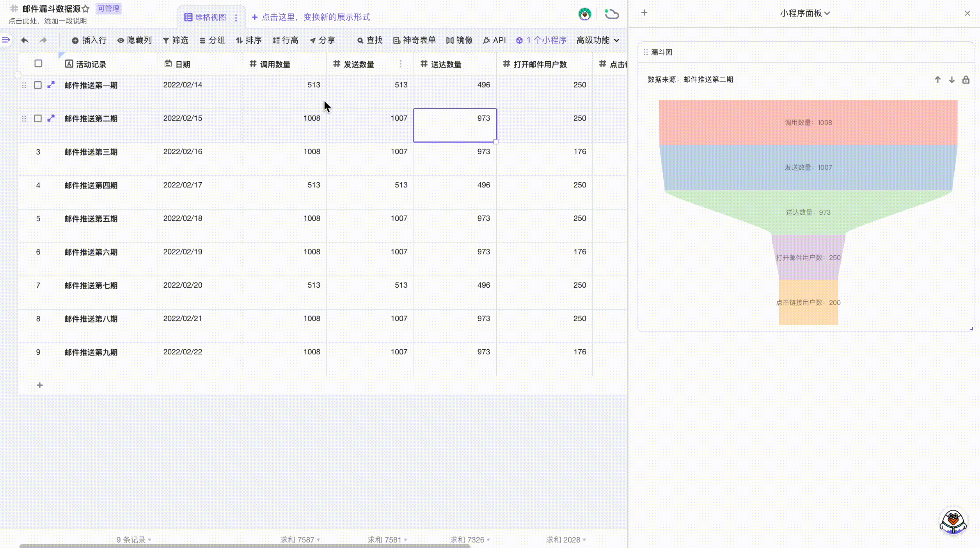Open the 求和 7587 statistics dropdown
Image resolution: width=980 pixels, height=548 pixels.
click(x=300, y=539)
